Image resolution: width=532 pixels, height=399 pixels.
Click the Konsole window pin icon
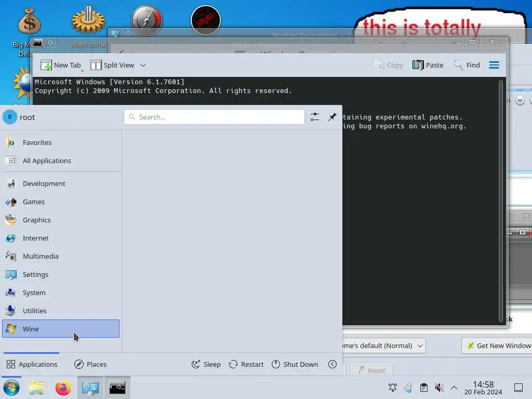click(50, 43)
